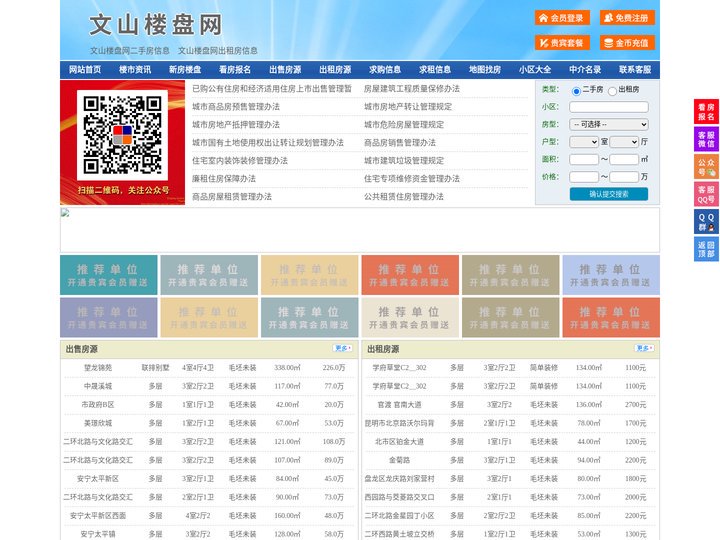Click the 客服微信 floating side icon
The width and height of the screenshot is (720, 540).
(x=706, y=139)
